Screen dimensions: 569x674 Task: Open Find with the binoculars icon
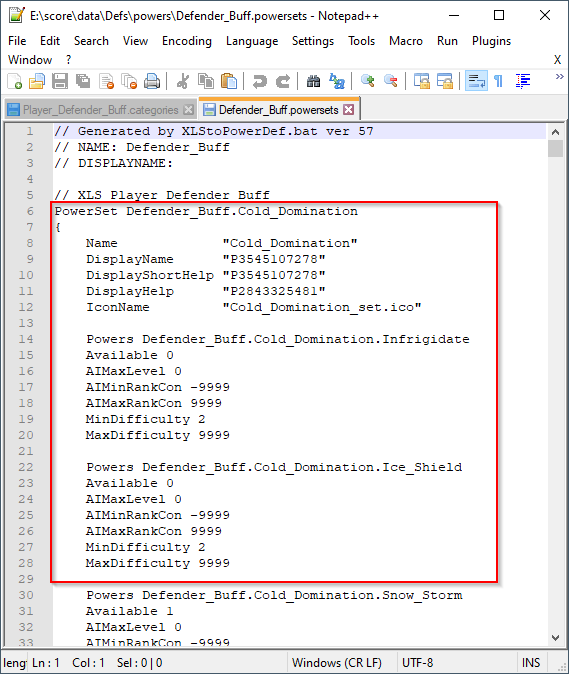pos(313,81)
